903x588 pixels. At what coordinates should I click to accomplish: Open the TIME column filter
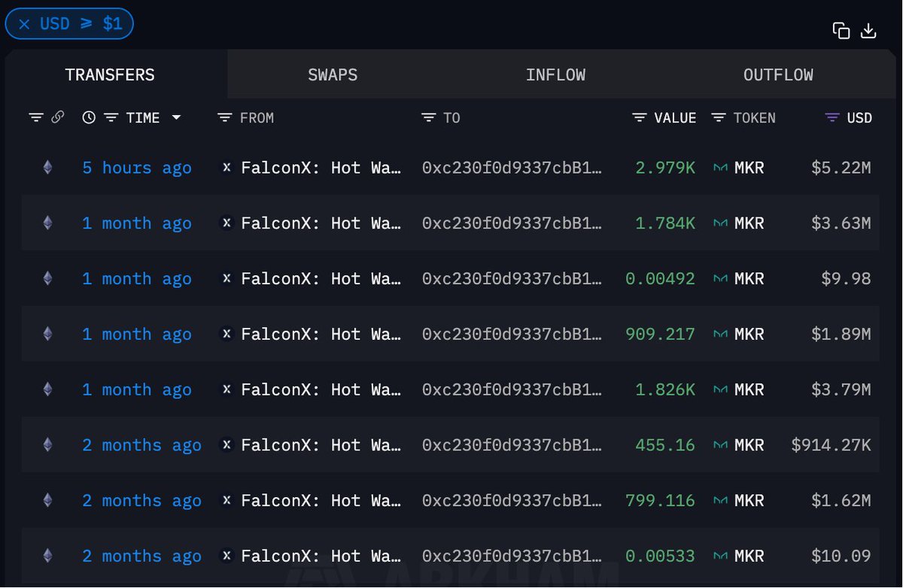[111, 118]
